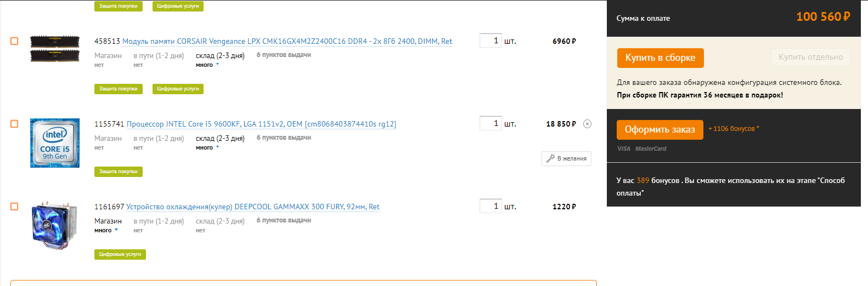Remove the Intel Core i5 9600KF item

point(587,124)
